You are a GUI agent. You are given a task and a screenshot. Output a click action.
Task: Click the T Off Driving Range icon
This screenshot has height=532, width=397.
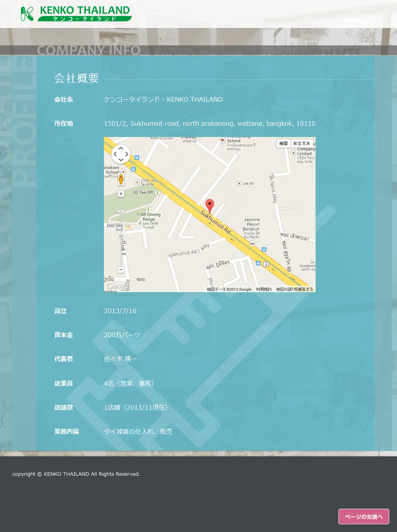149,209
